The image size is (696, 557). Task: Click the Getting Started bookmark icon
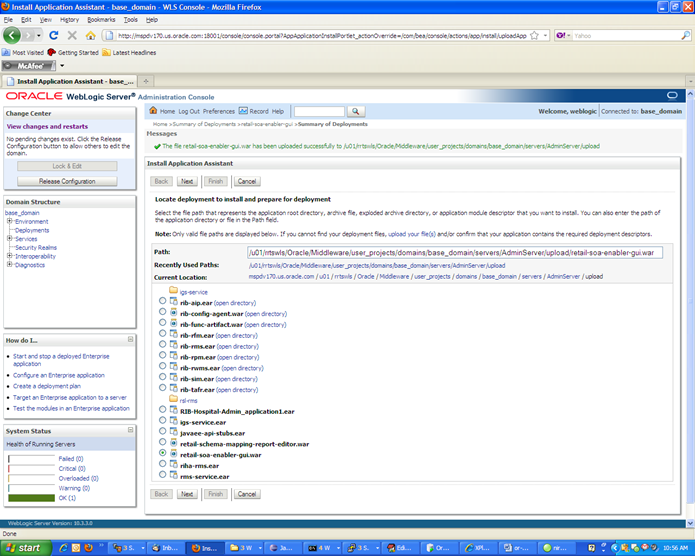[51, 52]
